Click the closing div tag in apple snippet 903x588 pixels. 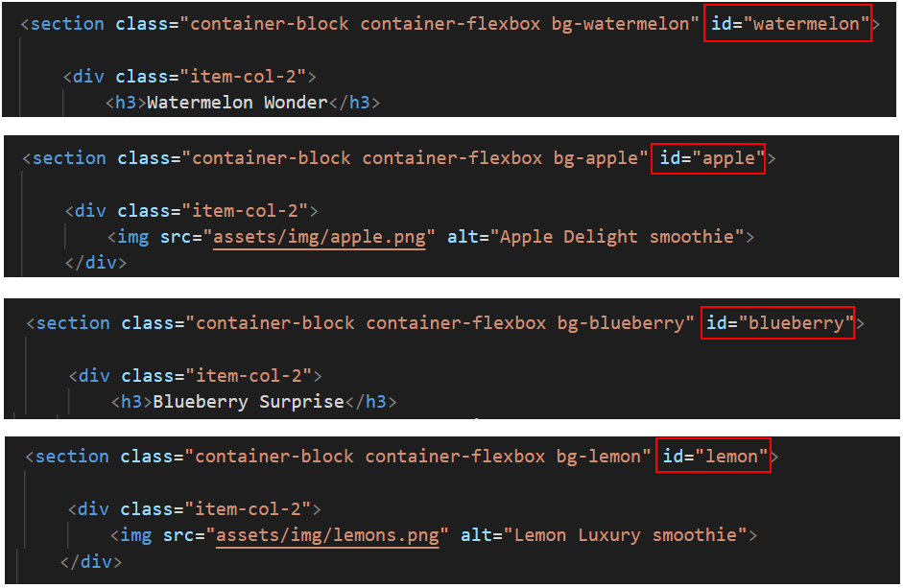coord(96,263)
